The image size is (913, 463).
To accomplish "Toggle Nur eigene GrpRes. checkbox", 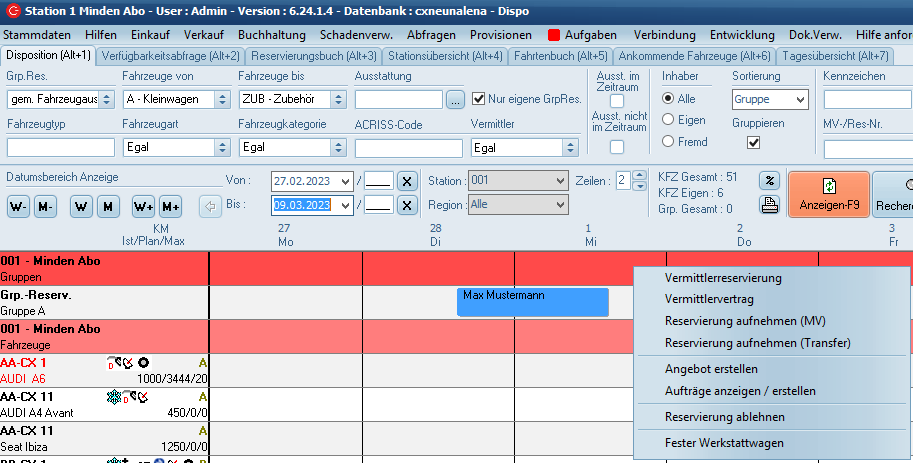I will click(x=478, y=99).
